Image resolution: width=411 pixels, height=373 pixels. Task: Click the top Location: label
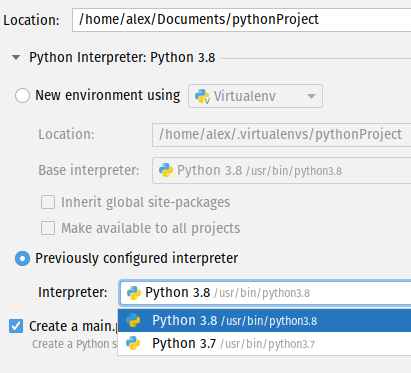pos(31,20)
